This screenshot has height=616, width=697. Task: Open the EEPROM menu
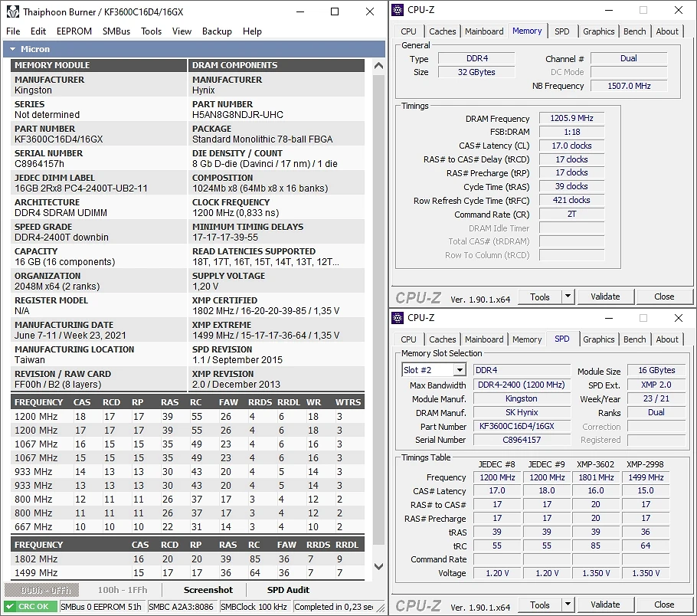coord(74,31)
